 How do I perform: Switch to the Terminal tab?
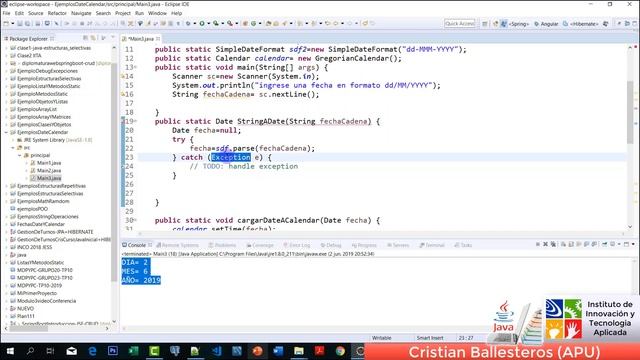point(432,245)
